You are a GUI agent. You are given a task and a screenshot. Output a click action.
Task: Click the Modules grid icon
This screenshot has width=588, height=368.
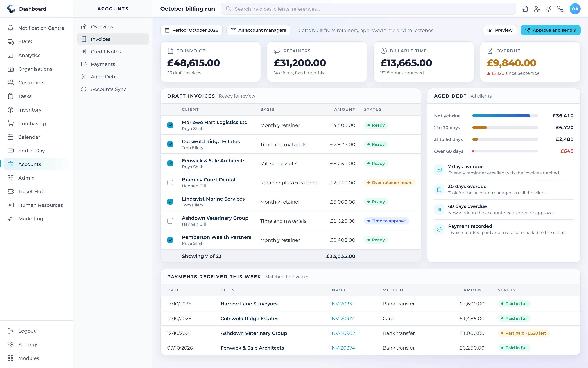coord(11,358)
